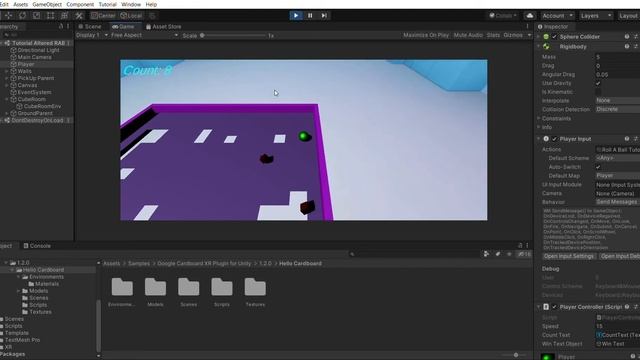Toggle Local handle rotation mode
The image size is (640, 360).
tap(131, 16)
